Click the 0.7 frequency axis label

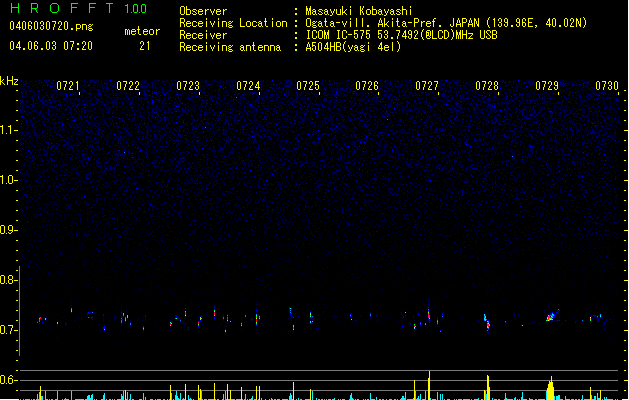[8, 330]
